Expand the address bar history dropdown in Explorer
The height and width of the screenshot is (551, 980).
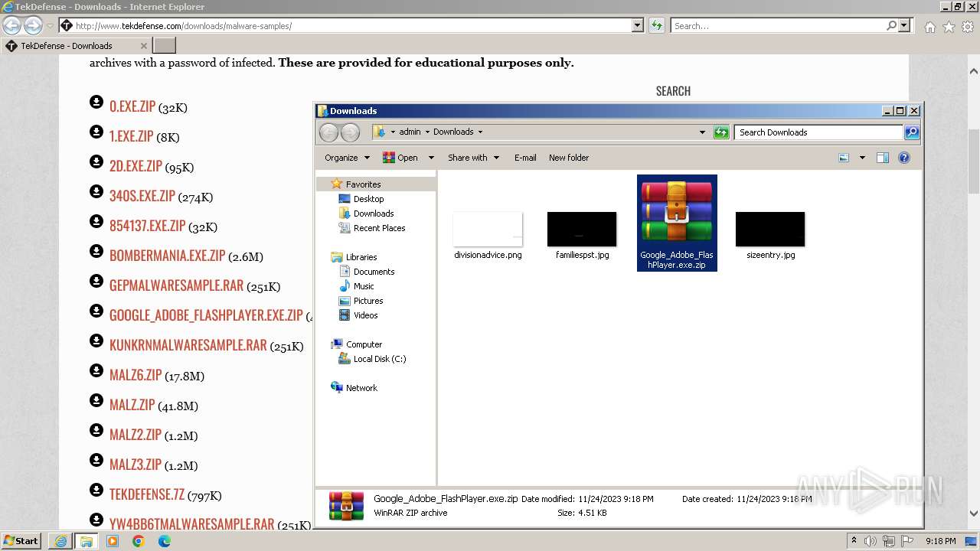click(x=702, y=132)
